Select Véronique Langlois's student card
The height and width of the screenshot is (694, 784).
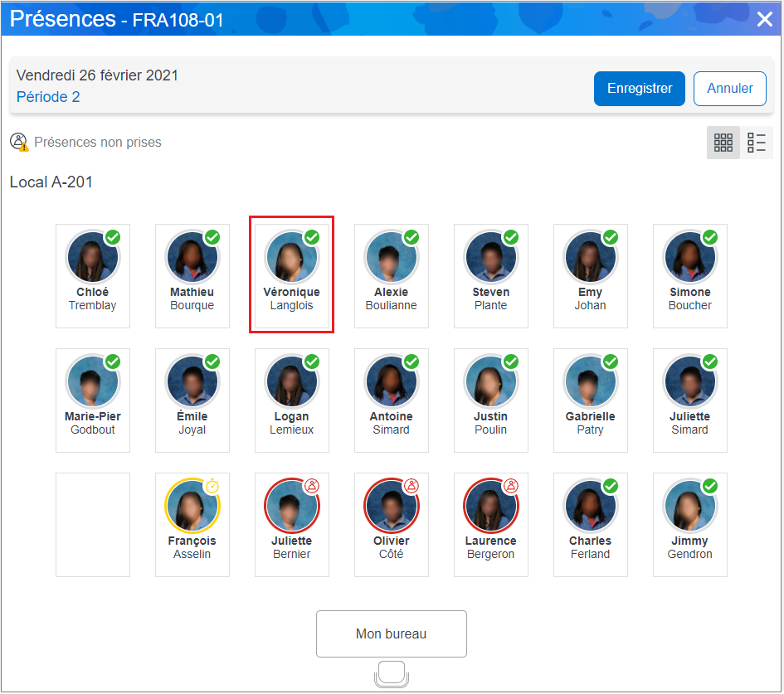point(292,275)
